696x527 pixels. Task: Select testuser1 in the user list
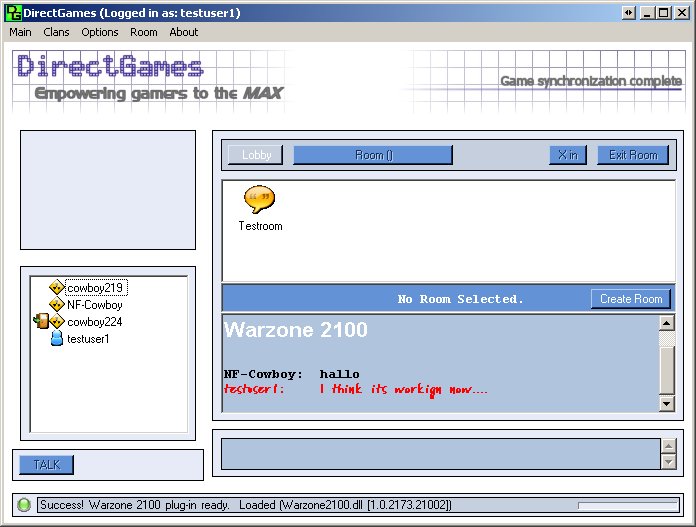pyautogui.click(x=88, y=339)
